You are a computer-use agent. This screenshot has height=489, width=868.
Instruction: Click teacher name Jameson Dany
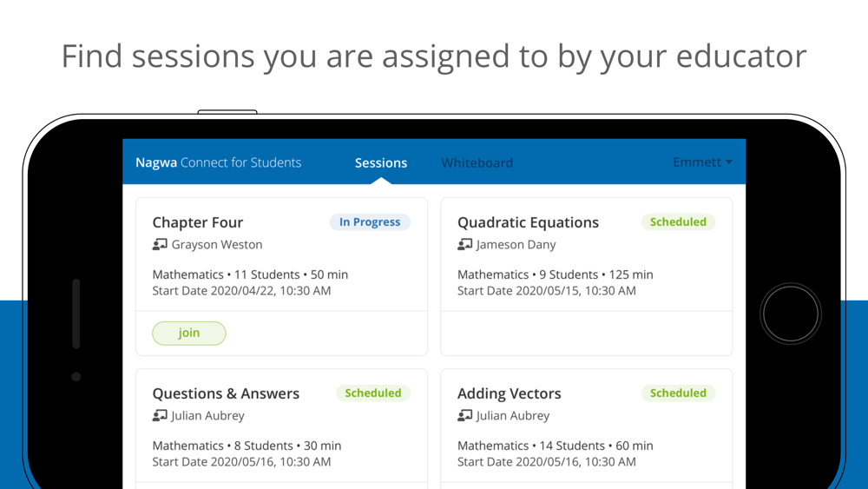[x=516, y=245]
